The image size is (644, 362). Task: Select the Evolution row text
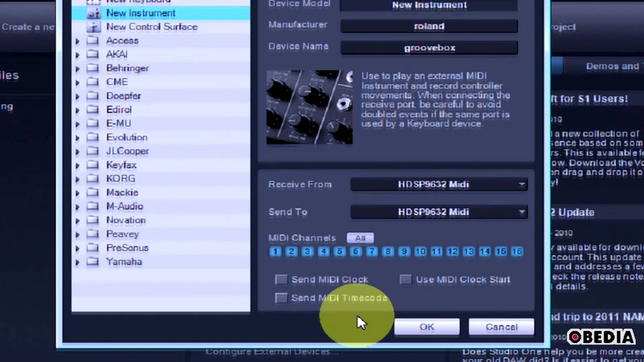[127, 137]
